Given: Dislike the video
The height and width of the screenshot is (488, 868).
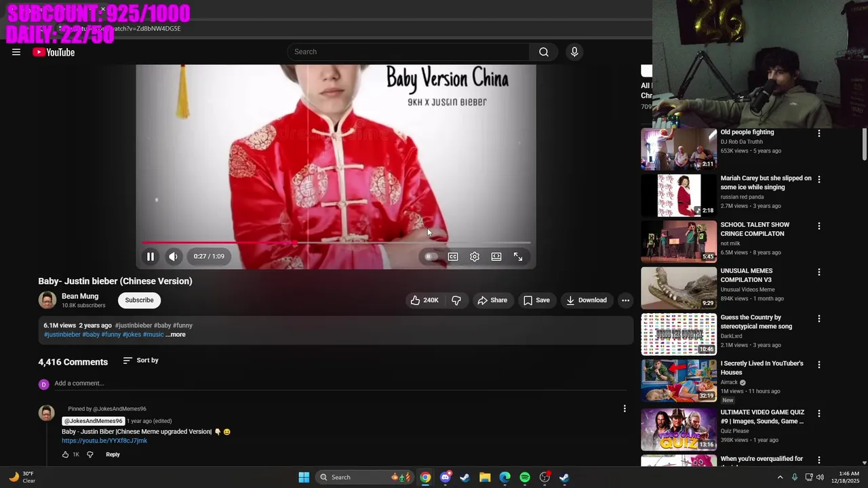Looking at the screenshot, I should pos(456,300).
